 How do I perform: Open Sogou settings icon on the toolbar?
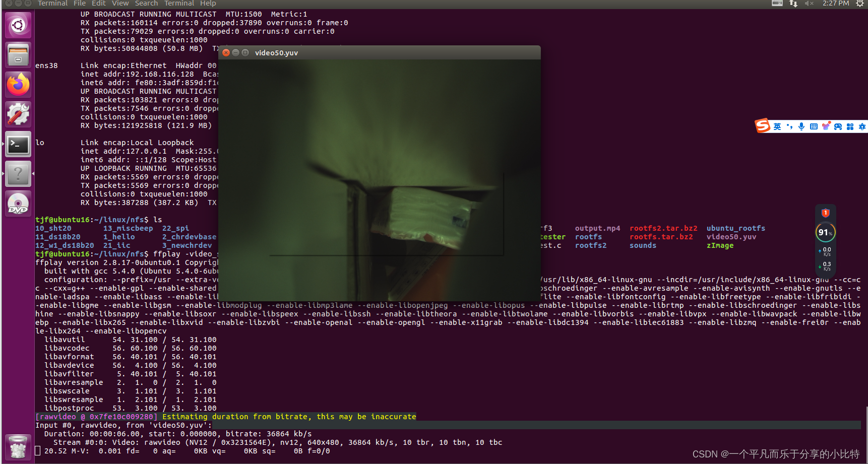(862, 126)
